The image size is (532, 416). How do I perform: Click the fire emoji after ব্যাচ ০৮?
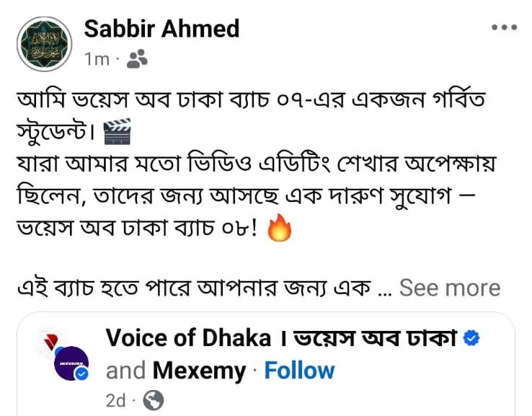[x=279, y=229]
